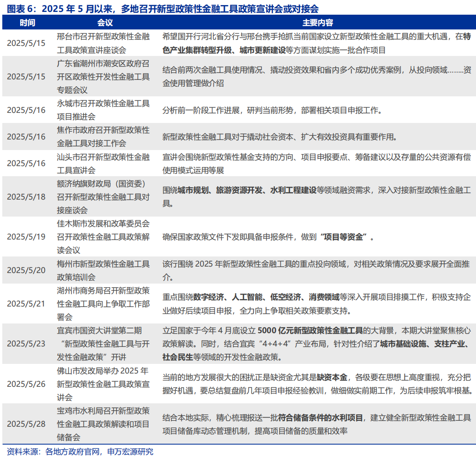Click the 邢台市 meeting name cell
Viewport: 476px width, 457px height.
(103, 43)
